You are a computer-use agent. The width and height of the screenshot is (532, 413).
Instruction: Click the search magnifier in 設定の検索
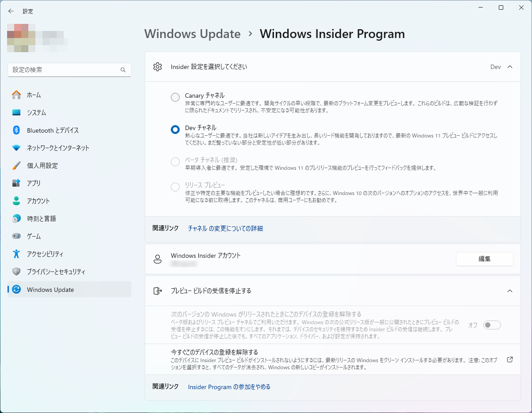[123, 70]
